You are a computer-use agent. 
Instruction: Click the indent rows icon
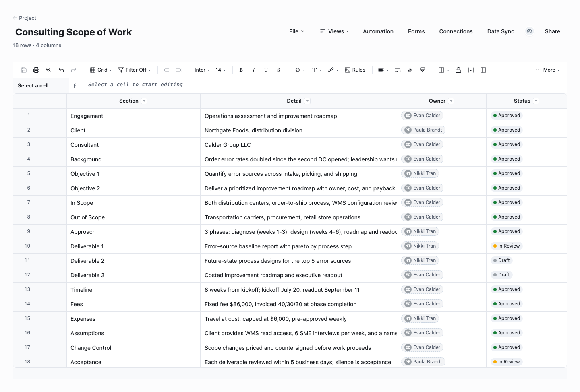pos(166,70)
